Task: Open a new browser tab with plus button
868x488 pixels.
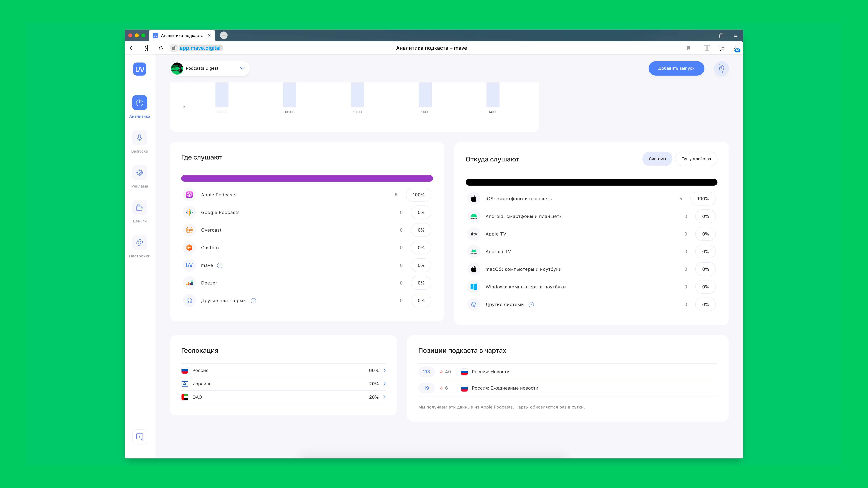Action: pos(224,35)
